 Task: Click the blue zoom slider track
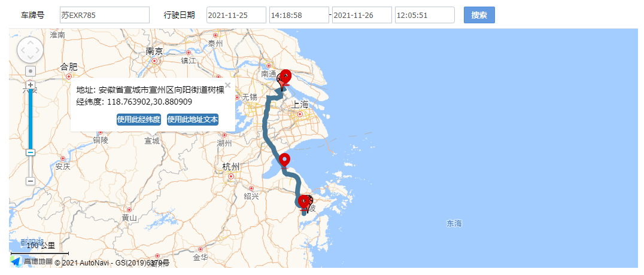coord(31,119)
